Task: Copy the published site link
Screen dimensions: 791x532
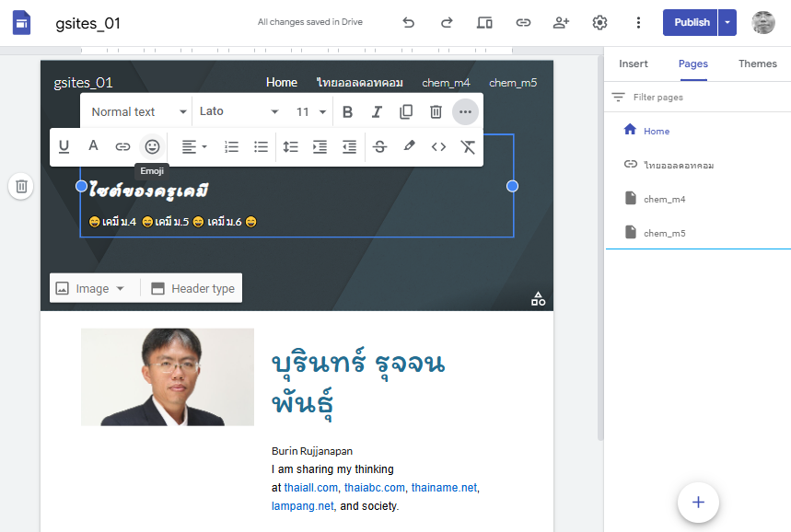Action: [523, 23]
